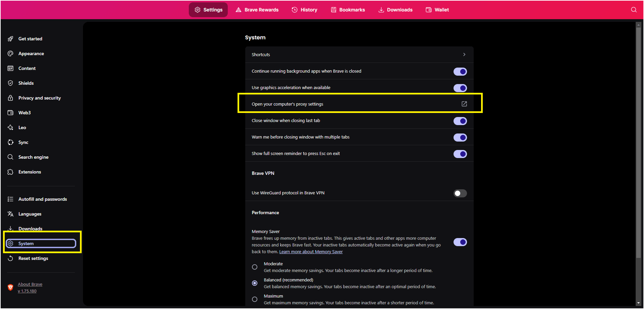Click the search icon in the top bar
The width and height of the screenshot is (644, 309).
click(x=634, y=10)
